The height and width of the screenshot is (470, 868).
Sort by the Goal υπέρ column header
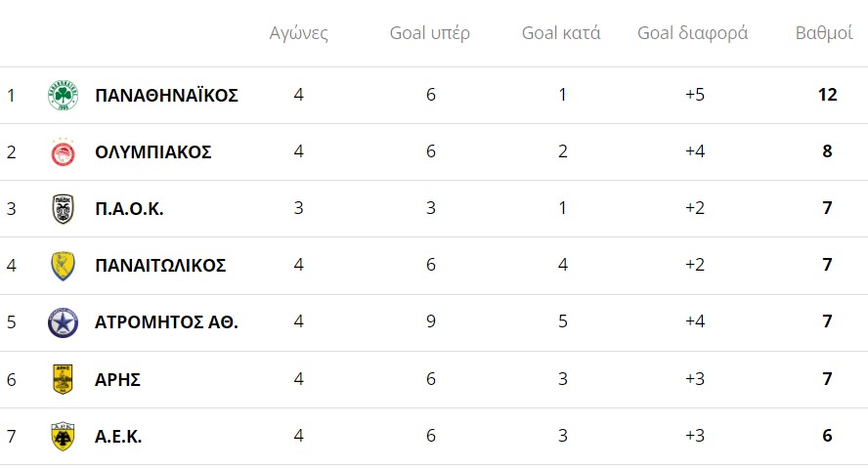[x=430, y=33]
